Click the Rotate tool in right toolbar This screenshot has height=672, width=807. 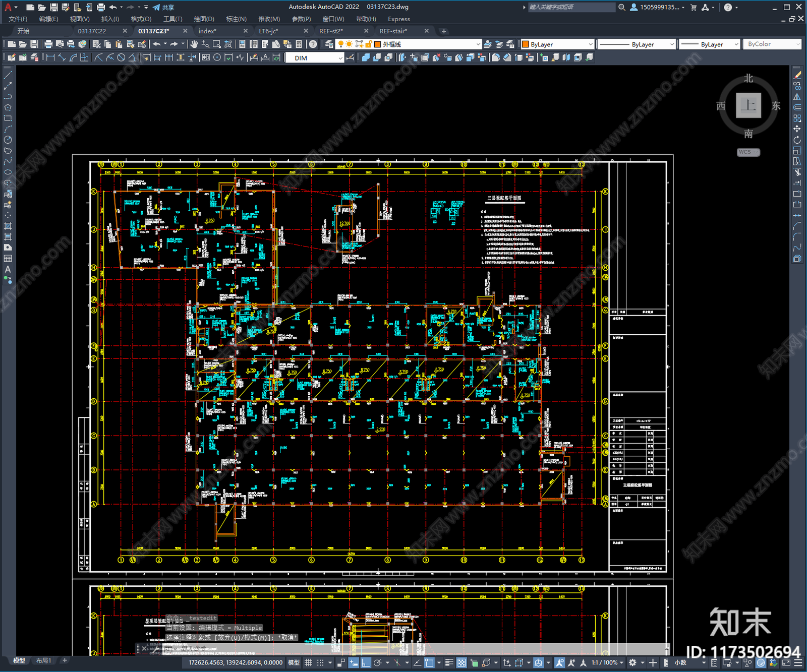coord(797,140)
